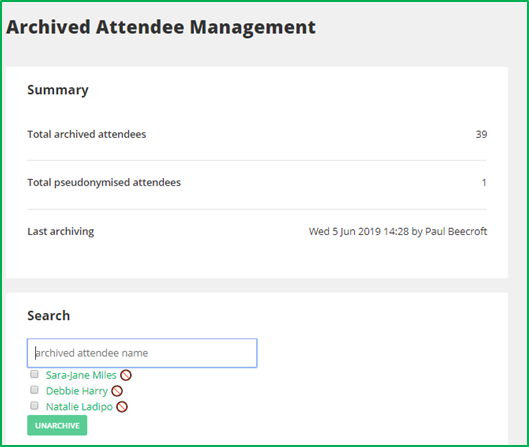Click the prohibited icon next to Debbie Harry
The image size is (529, 447).
pos(117,391)
